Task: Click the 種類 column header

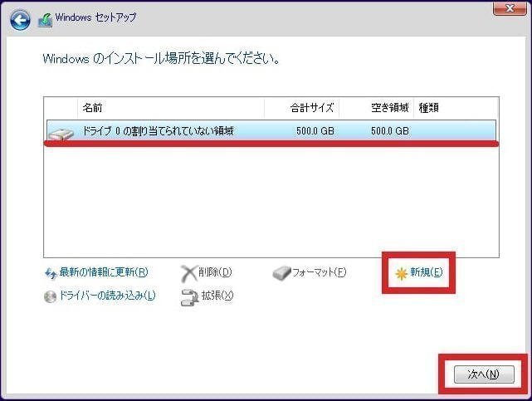Action: (x=456, y=108)
